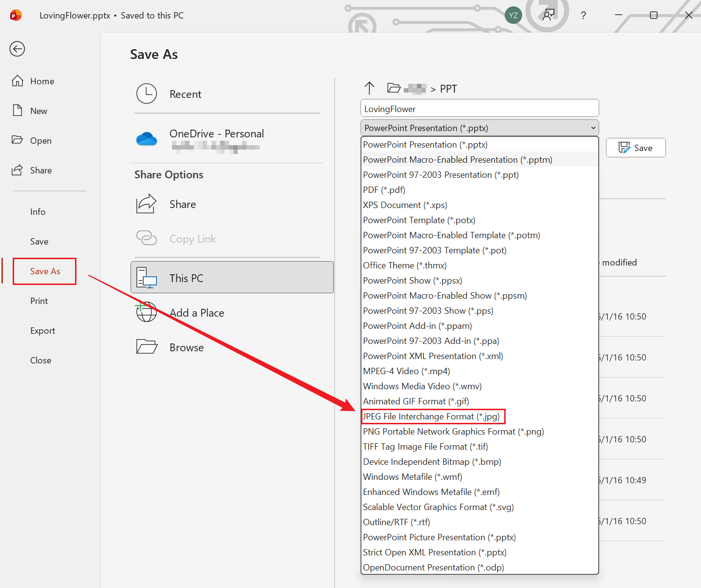Open the YZ account avatar
This screenshot has height=588, width=701.
513,16
